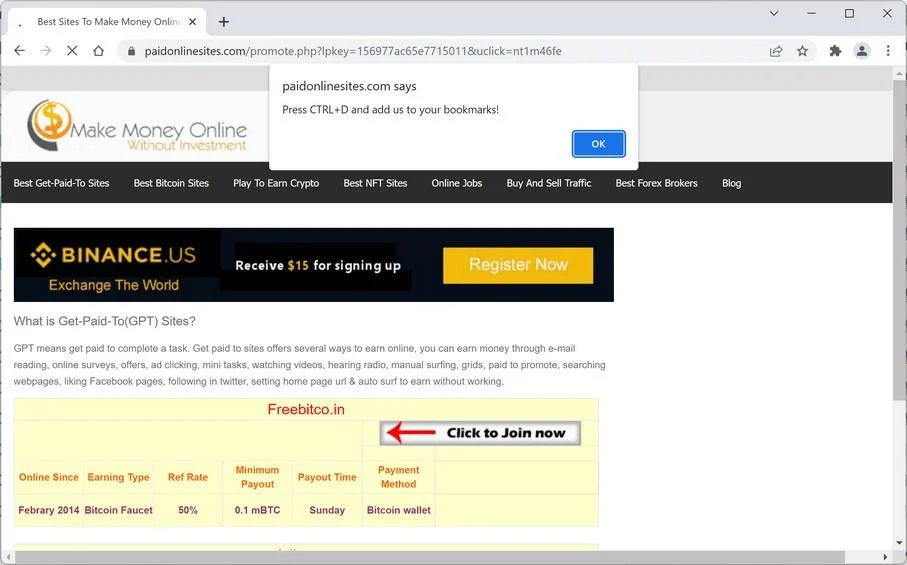907x565 pixels.
Task: Click the address bar URL
Action: [353, 51]
